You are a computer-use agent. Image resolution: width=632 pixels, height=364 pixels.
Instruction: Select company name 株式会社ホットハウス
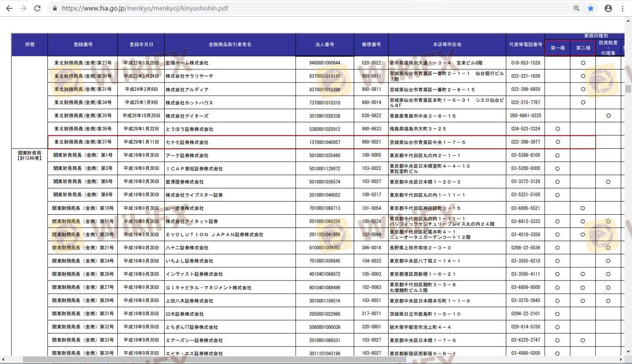[x=189, y=103]
